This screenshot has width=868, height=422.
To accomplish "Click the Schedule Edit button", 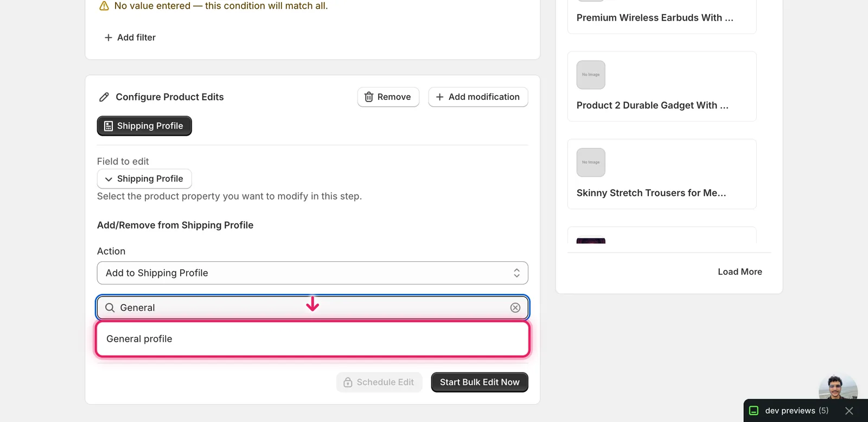I will (379, 382).
